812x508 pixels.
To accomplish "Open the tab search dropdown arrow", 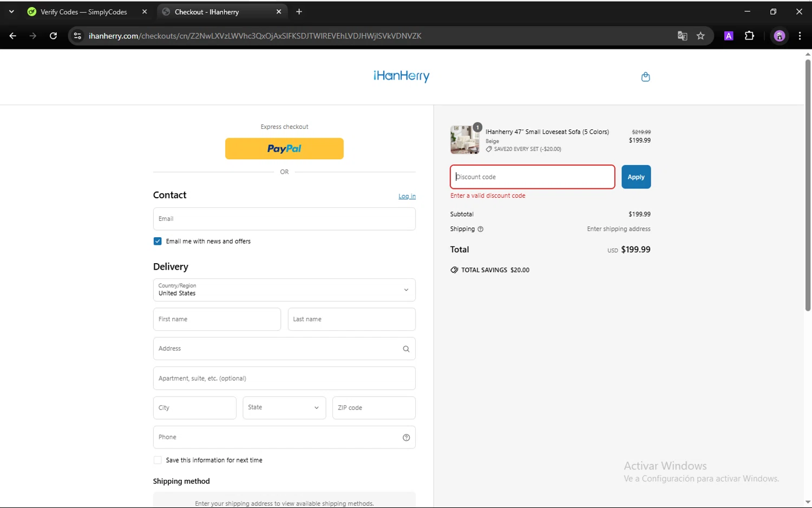I will tap(11, 11).
